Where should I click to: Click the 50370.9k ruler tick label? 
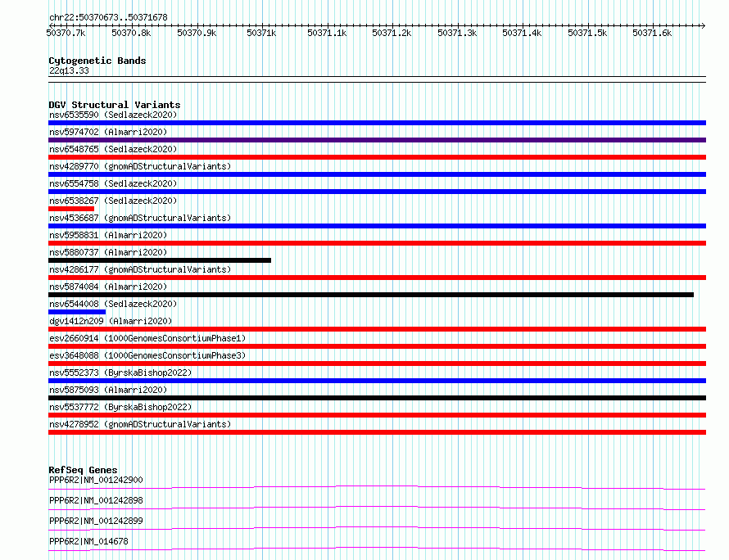pos(197,33)
